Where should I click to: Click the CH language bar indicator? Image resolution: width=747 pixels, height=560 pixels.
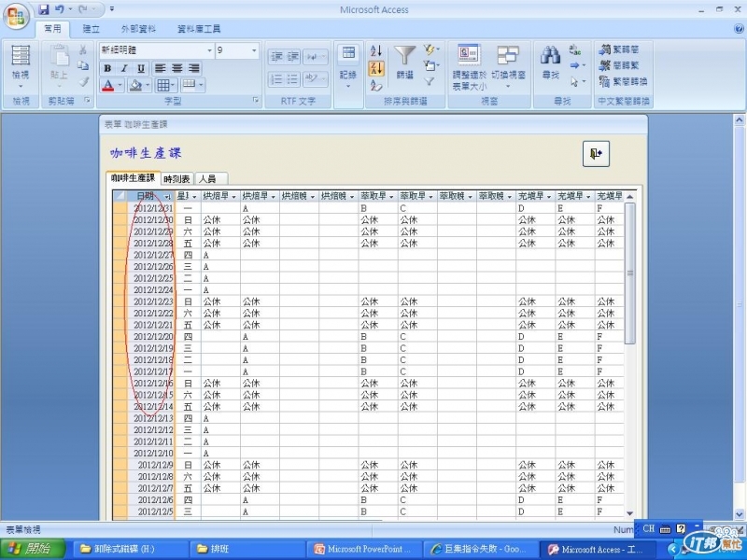click(x=648, y=528)
